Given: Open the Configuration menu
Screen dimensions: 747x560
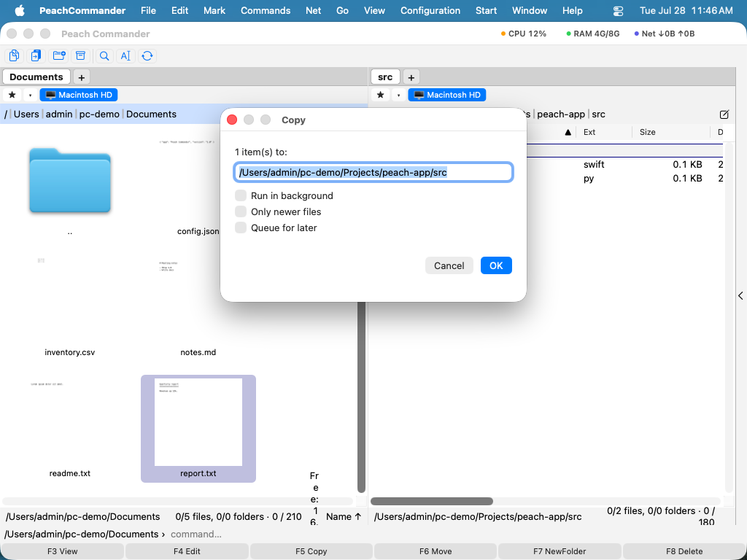Looking at the screenshot, I should pyautogui.click(x=430, y=10).
